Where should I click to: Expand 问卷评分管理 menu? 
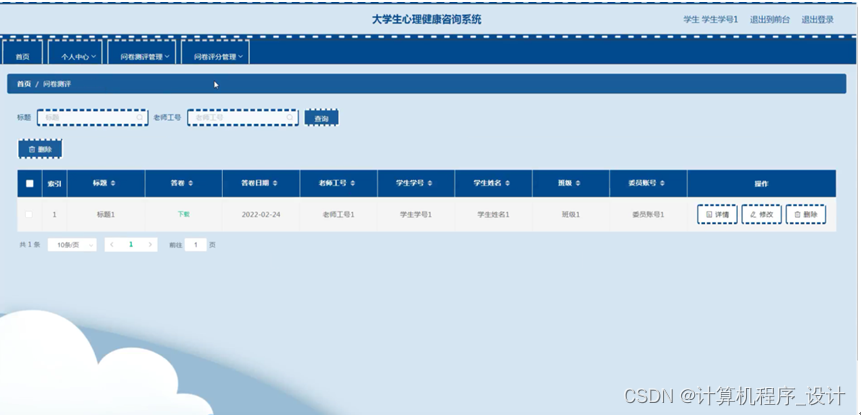tap(215, 54)
